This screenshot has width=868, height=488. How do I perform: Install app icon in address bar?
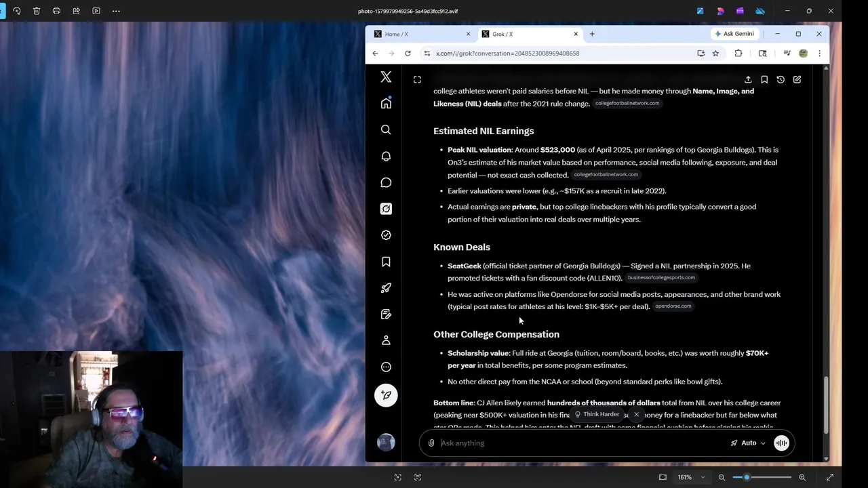pyautogui.click(x=701, y=54)
